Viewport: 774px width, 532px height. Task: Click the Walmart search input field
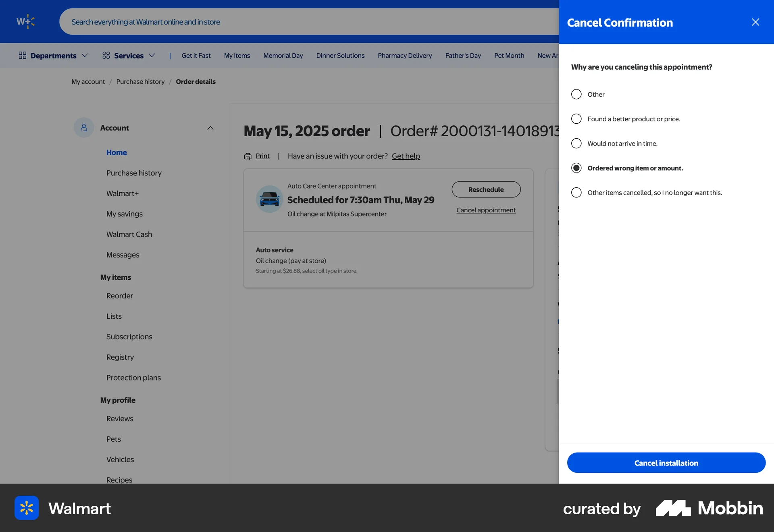282,21
